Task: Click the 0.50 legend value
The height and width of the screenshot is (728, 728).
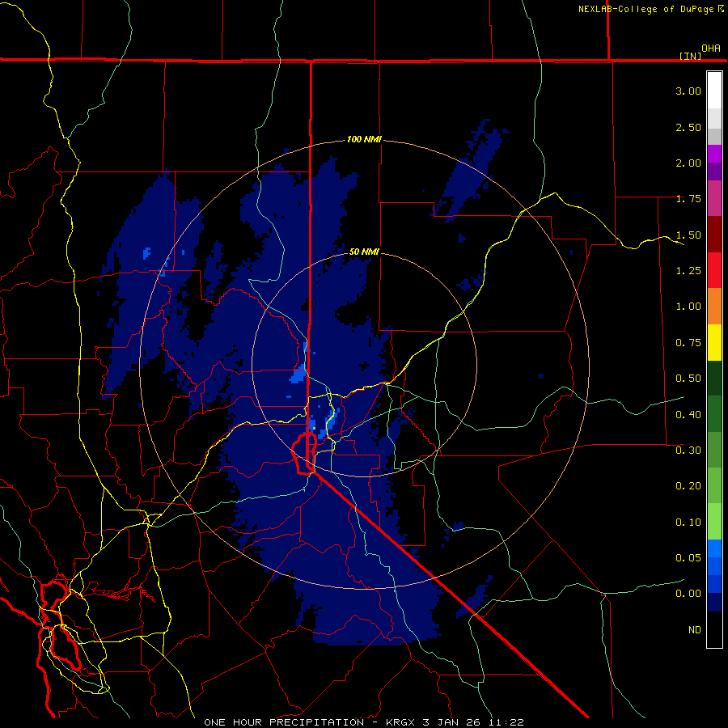Action: tap(688, 379)
